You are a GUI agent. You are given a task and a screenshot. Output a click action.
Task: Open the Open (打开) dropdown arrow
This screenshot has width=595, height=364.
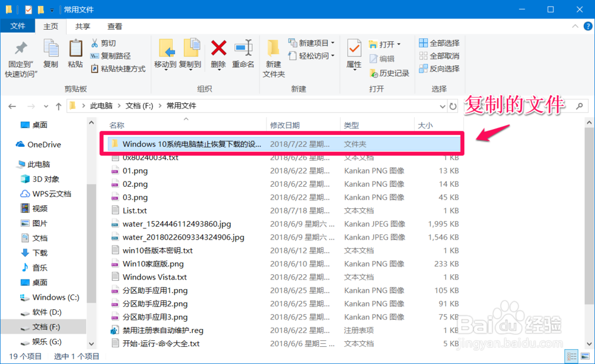coord(399,45)
